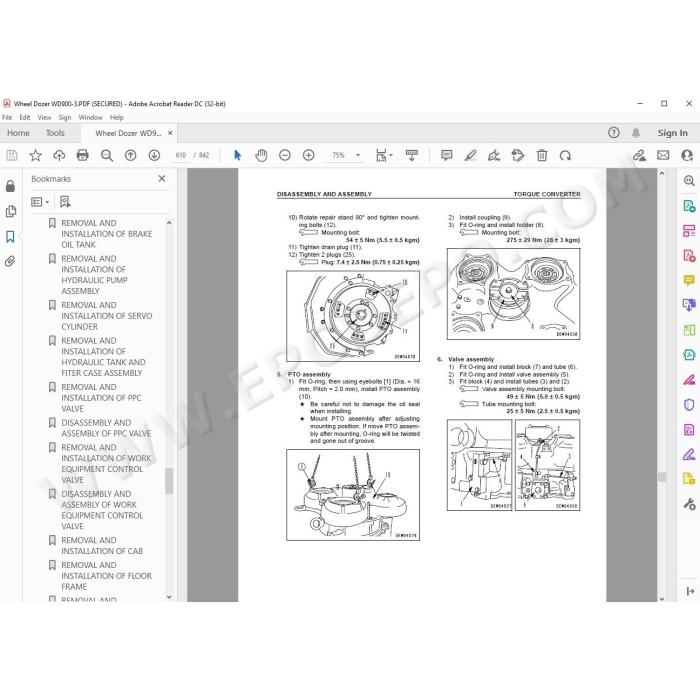Upload file to cloud icon

[59, 155]
